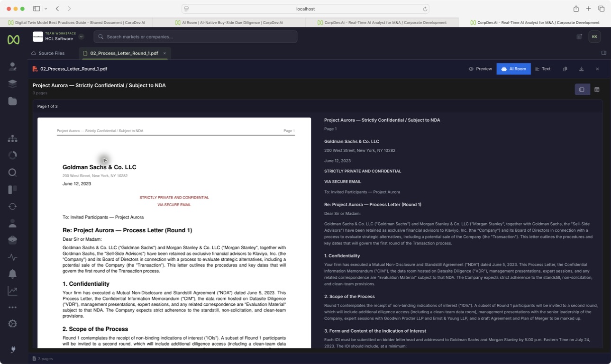Click the PDF page preview thumbnail
The width and height of the screenshot is (611, 364).
pos(174,233)
